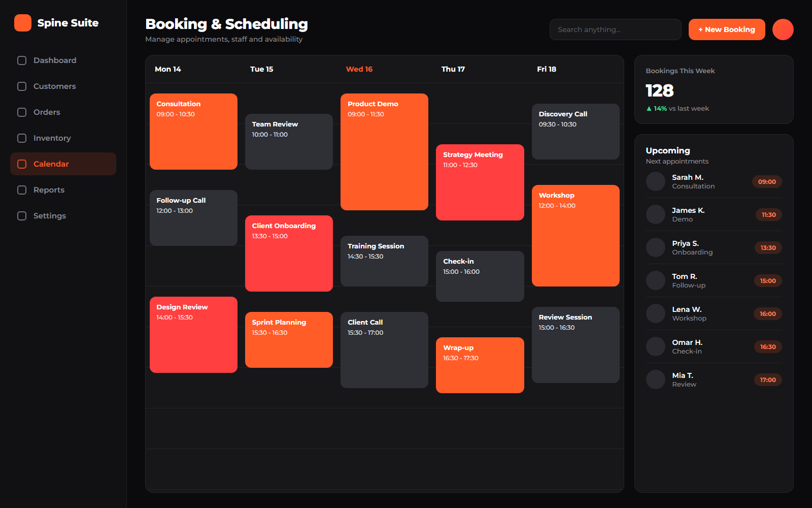Open the Team Review event

coord(289,142)
